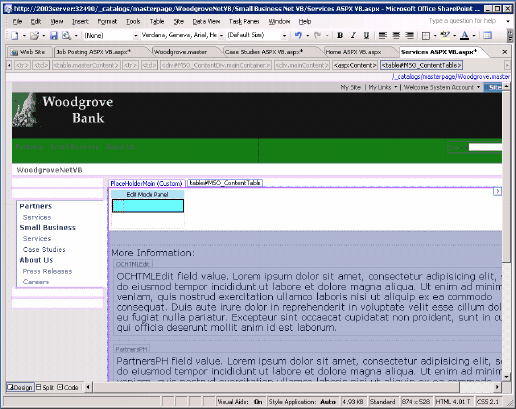516x409 pixels.
Task: Click the My Site link
Action: tap(351, 87)
